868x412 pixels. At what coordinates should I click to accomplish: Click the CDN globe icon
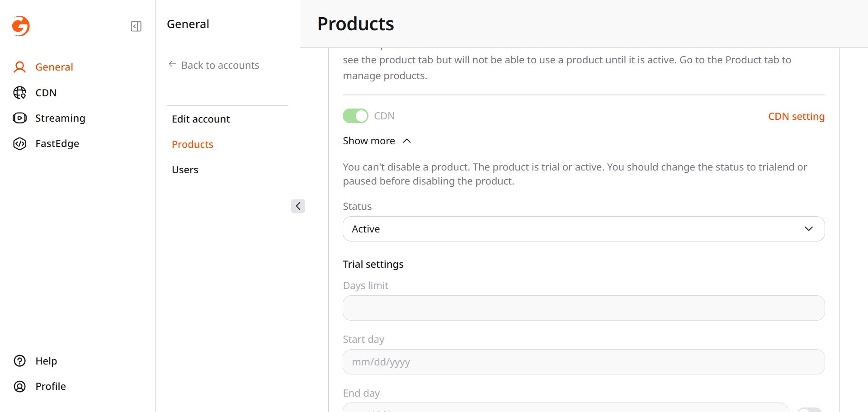pos(19,93)
